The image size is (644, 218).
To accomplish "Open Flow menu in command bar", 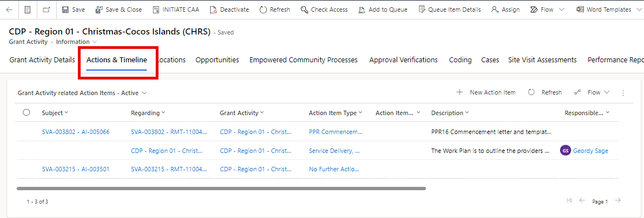I will [x=547, y=9].
